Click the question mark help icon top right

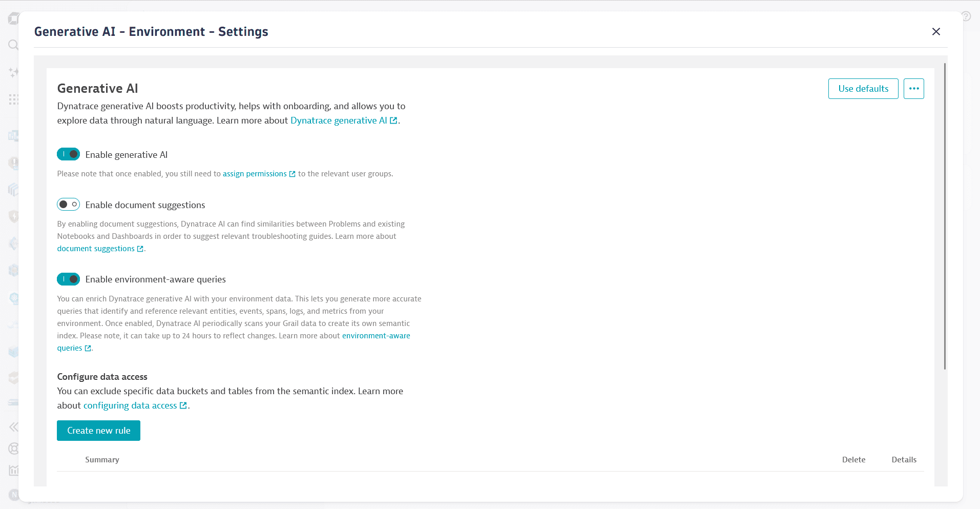[966, 16]
